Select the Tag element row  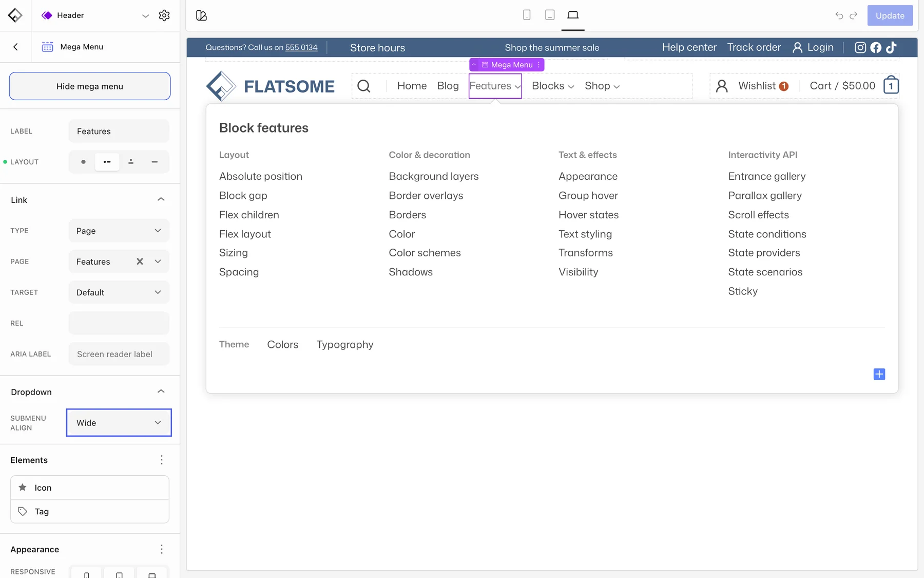click(x=90, y=511)
